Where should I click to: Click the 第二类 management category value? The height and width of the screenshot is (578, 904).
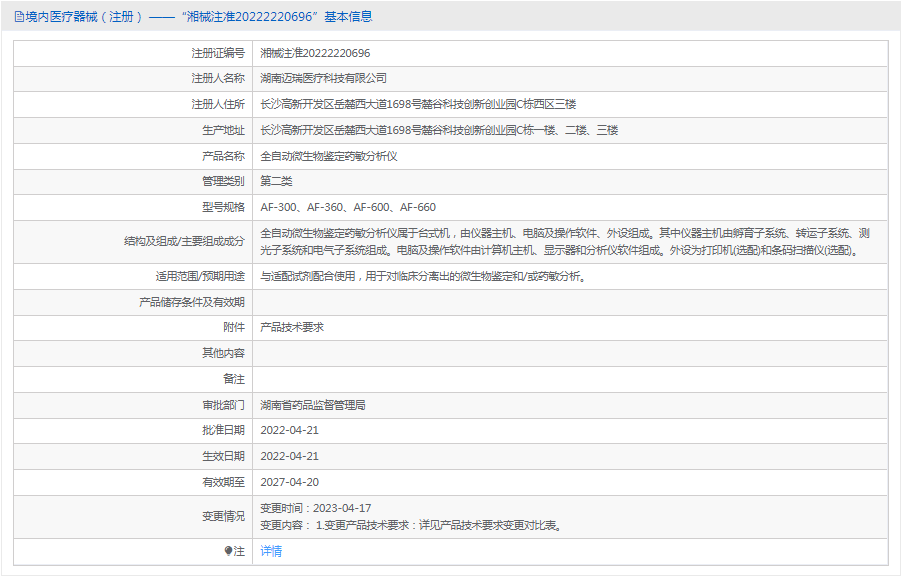(x=276, y=181)
